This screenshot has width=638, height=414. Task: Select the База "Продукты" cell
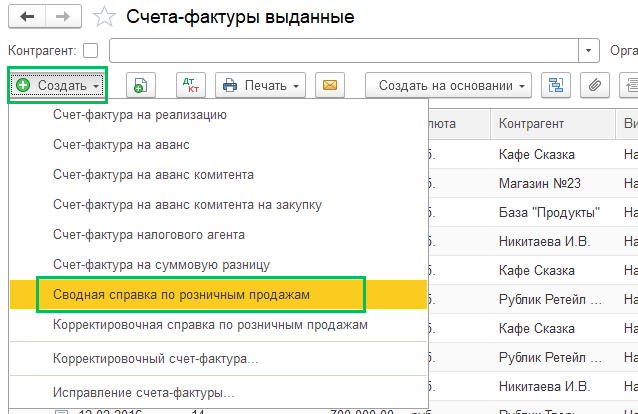click(x=553, y=212)
